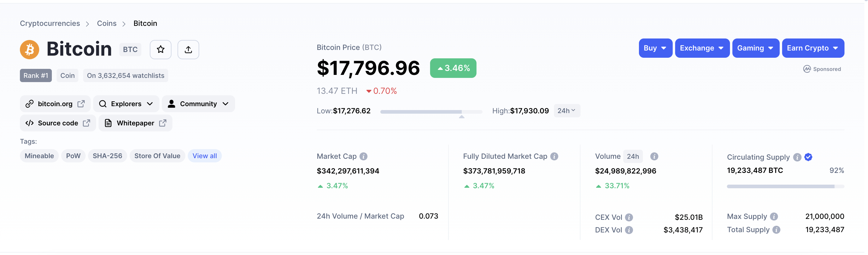Click the orange Bitcoin logo
The image size is (868, 255).
(x=29, y=49)
